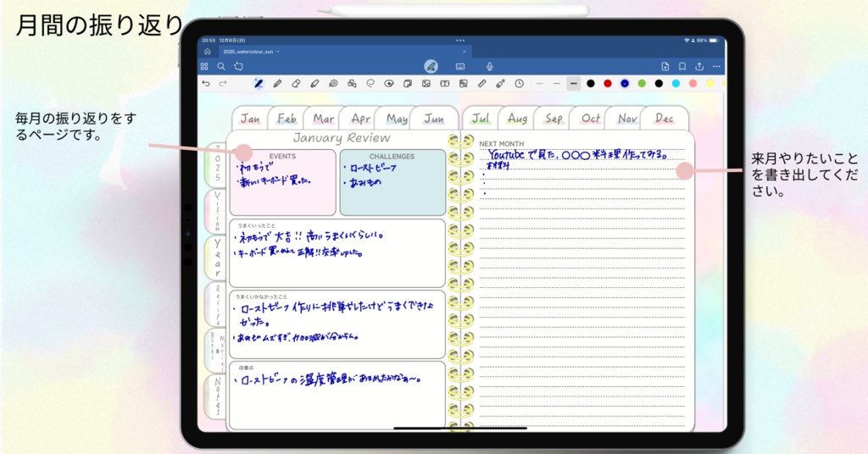Choose the medium stroke width
Viewport: 868px width, 454px height.
tap(556, 84)
